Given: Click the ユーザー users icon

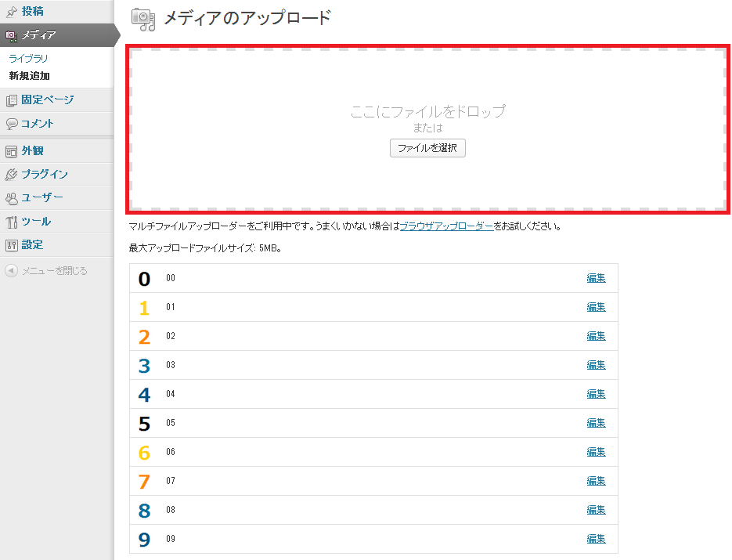Looking at the screenshot, I should tap(11, 198).
